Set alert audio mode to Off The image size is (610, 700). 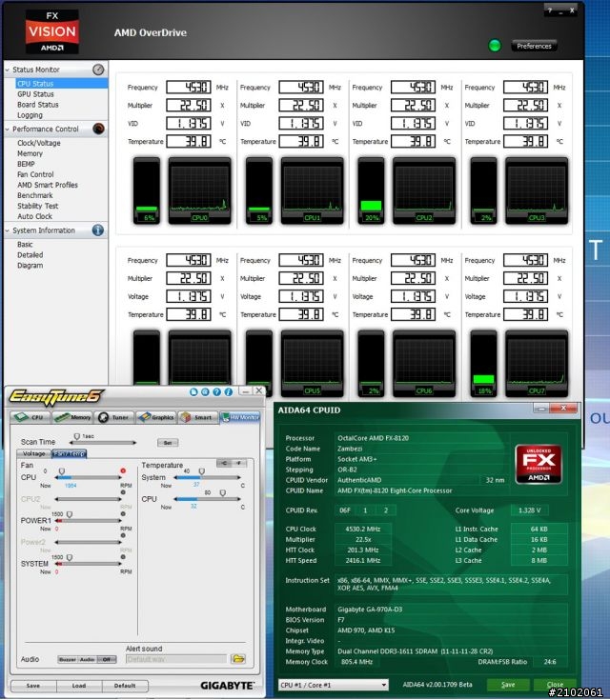coord(107,659)
